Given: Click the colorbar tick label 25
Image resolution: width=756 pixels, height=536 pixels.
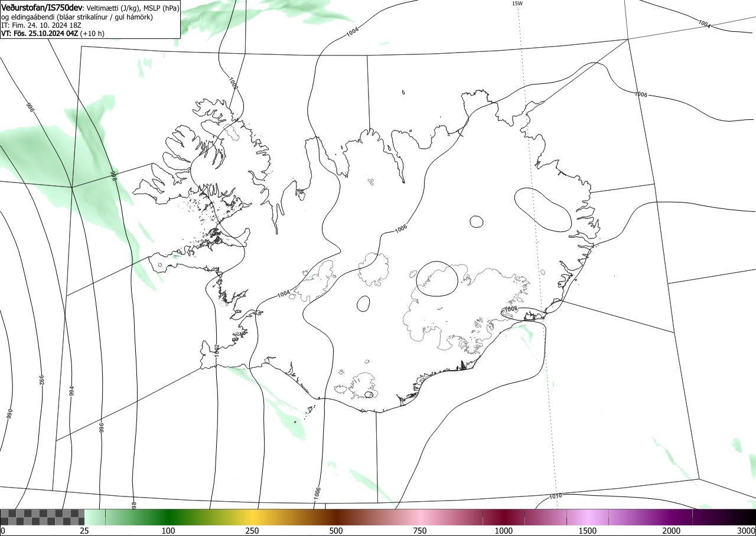Looking at the screenshot, I should pyautogui.click(x=84, y=531).
